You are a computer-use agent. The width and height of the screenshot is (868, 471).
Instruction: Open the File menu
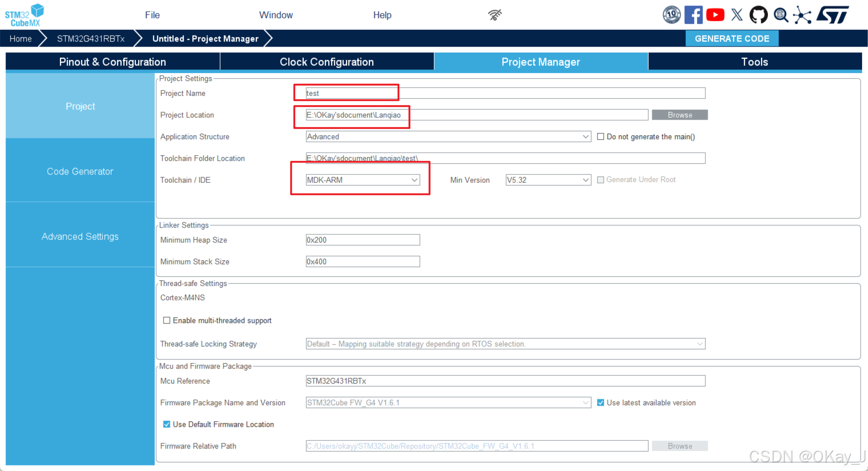point(152,15)
